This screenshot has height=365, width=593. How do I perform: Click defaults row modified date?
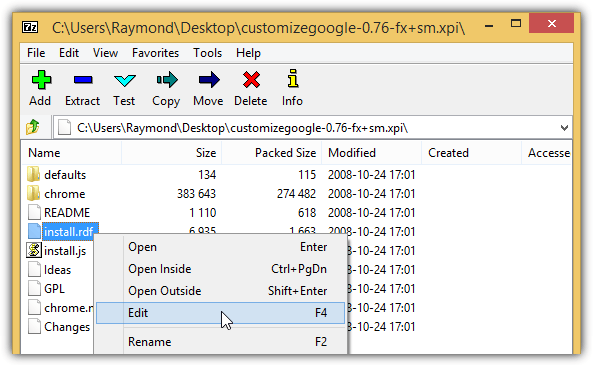tap(371, 175)
